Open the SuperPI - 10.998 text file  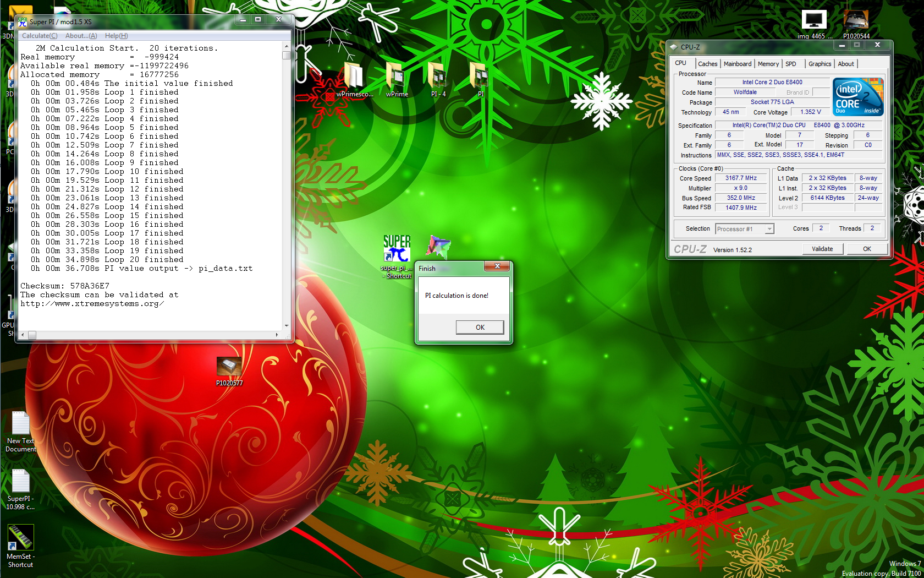20,489
